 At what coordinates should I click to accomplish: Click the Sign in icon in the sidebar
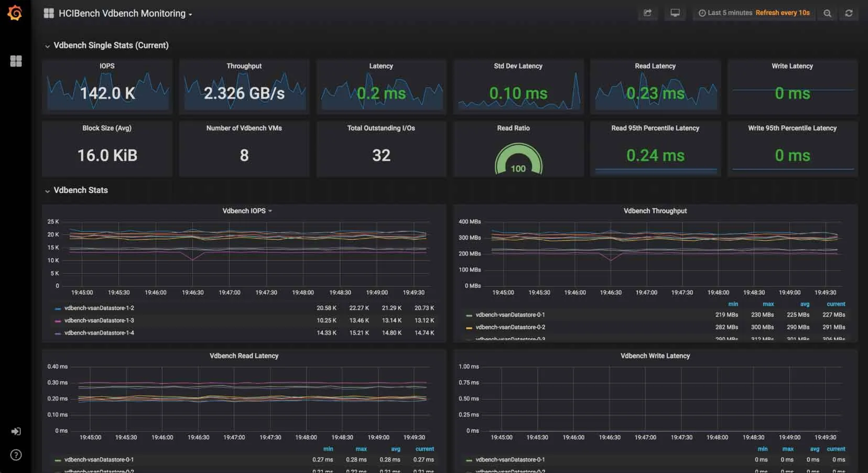[16, 432]
